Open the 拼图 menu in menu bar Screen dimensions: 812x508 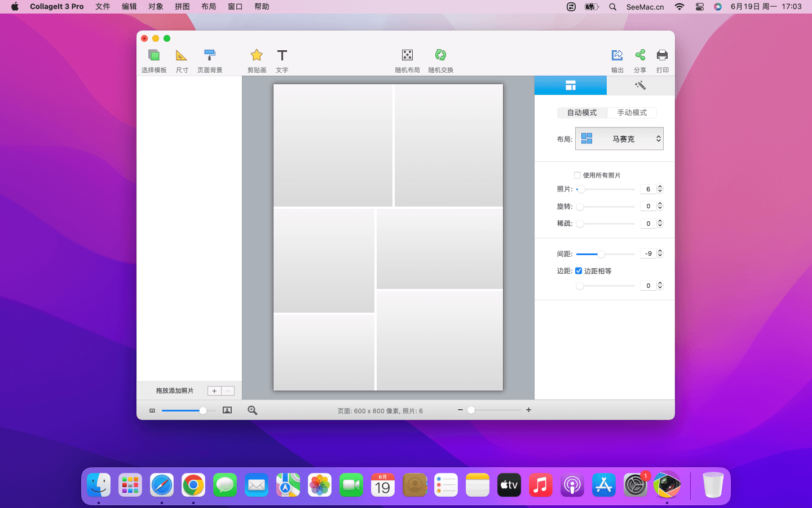coord(182,7)
